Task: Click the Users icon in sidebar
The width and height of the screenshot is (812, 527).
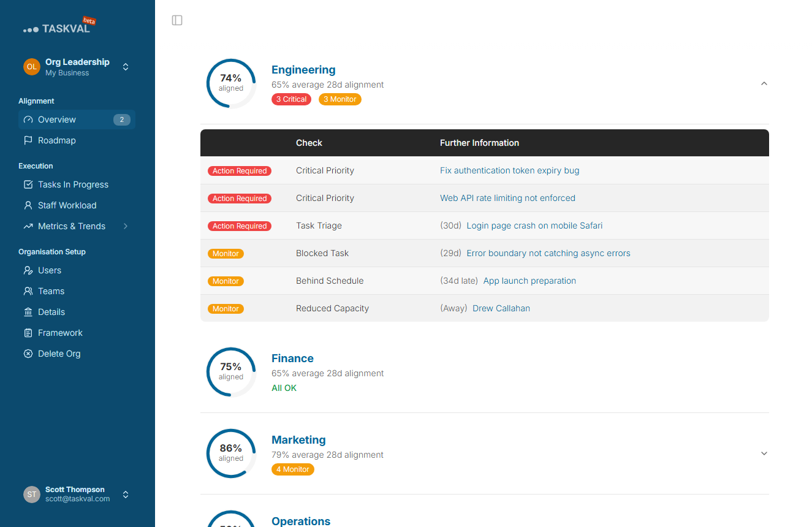Action: [28, 270]
